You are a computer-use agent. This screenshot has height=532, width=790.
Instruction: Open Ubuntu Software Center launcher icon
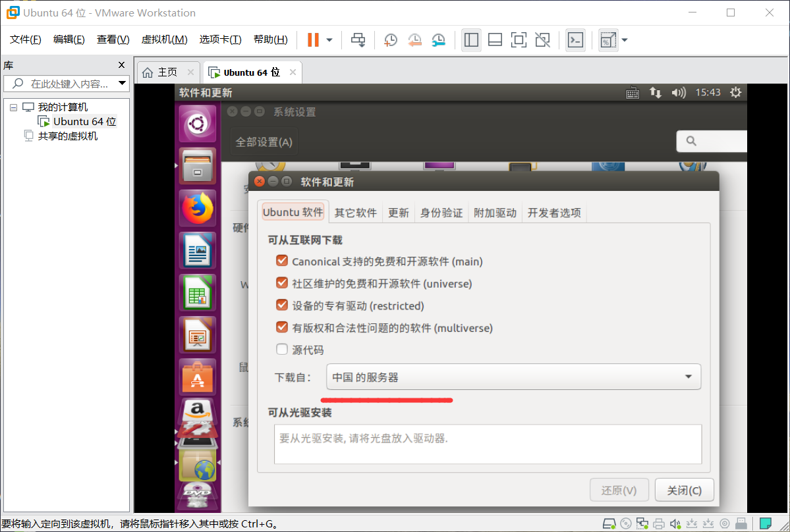pyautogui.click(x=198, y=377)
